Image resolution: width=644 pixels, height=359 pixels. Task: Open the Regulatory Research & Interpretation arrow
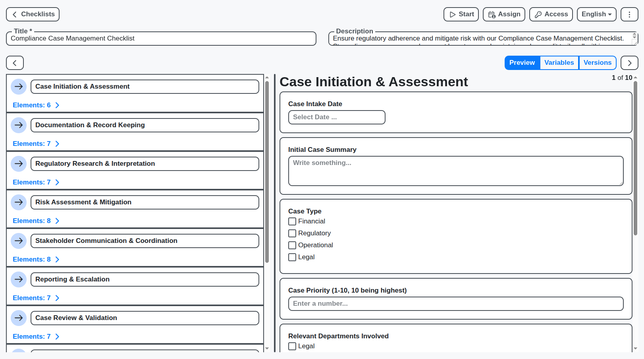[19, 163]
